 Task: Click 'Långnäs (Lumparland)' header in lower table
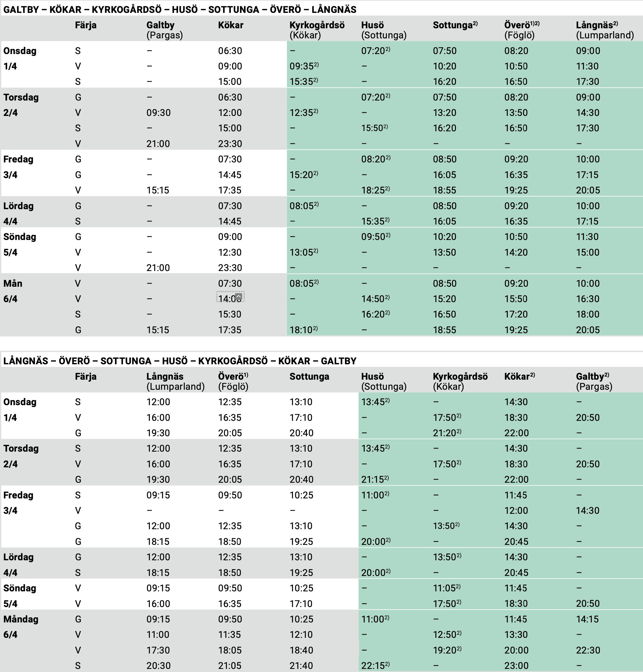(175, 381)
